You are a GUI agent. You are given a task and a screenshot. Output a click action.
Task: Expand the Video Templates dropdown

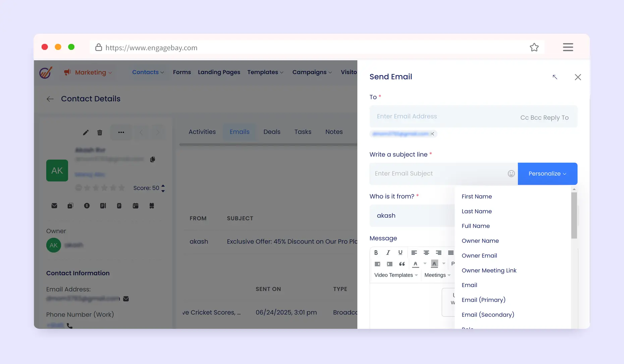[x=396, y=275]
